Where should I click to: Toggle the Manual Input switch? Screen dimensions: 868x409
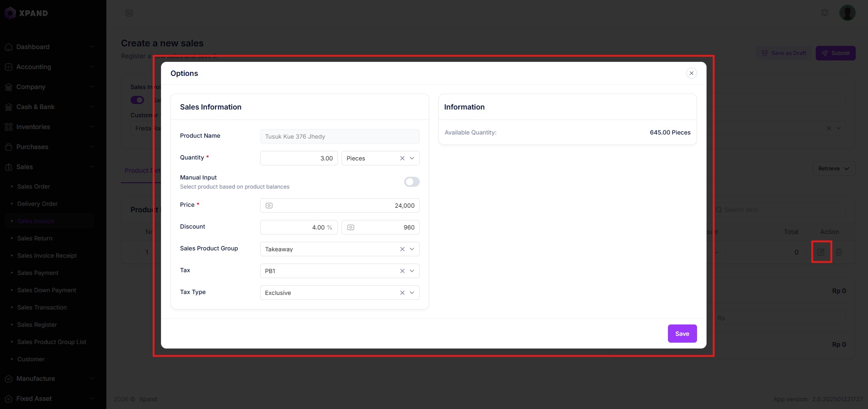coord(411,182)
